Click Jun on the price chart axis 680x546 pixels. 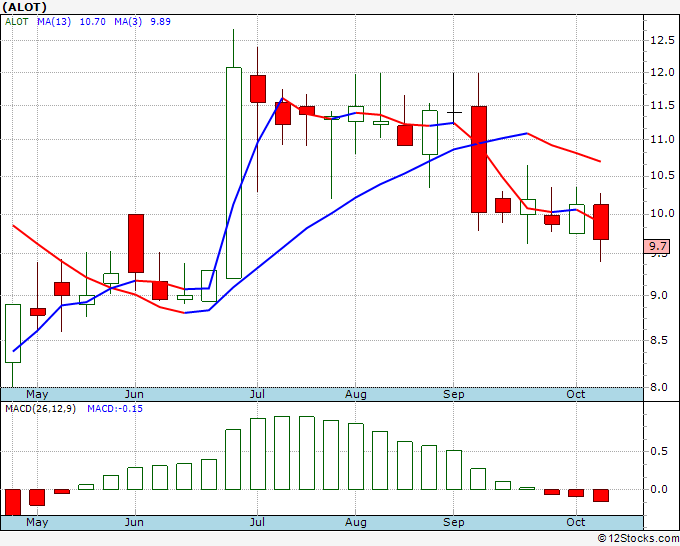tap(134, 394)
